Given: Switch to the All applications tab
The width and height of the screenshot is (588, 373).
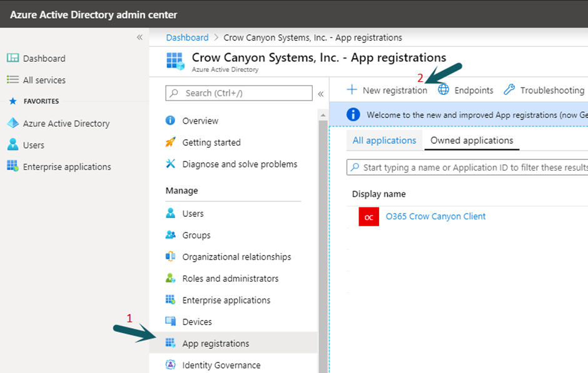Looking at the screenshot, I should [x=384, y=141].
